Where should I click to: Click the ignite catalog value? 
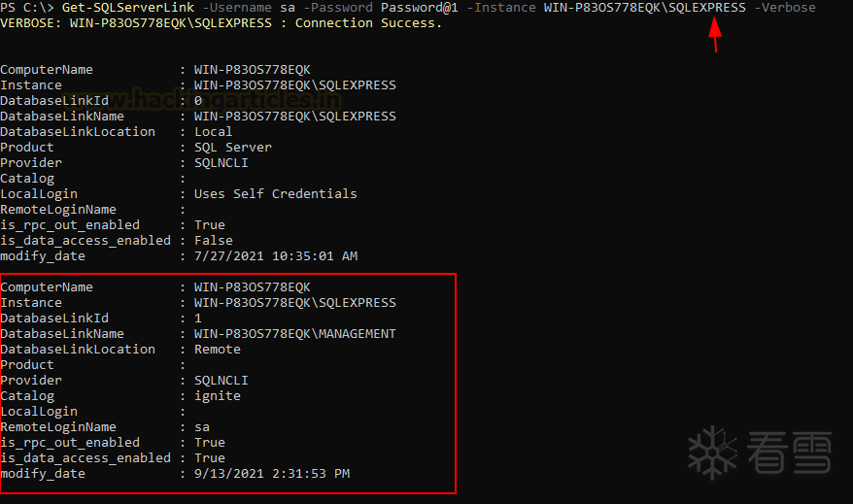click(218, 396)
